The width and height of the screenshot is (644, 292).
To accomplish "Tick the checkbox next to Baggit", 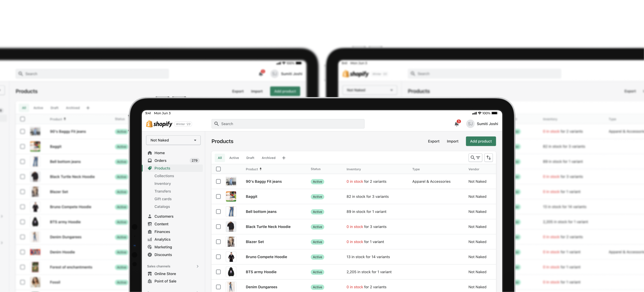I will (218, 197).
